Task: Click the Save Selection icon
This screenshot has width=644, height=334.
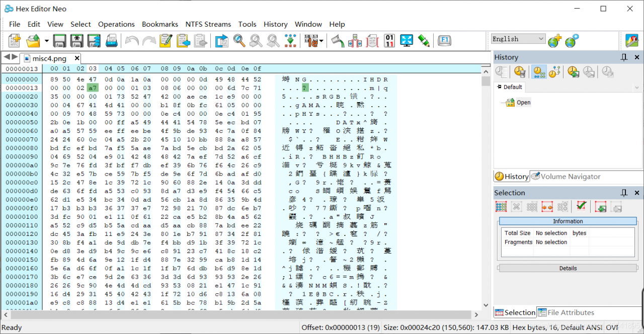Action: coord(601,206)
